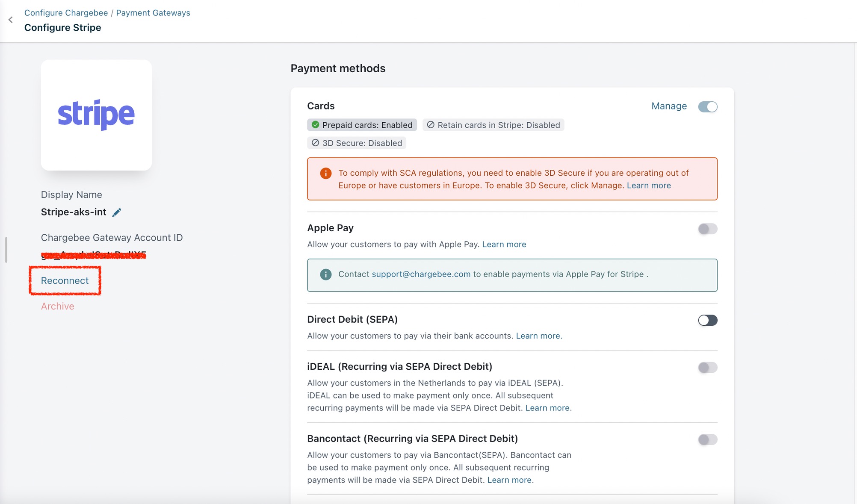
Task: Click Manage link for Cards
Action: tap(669, 106)
